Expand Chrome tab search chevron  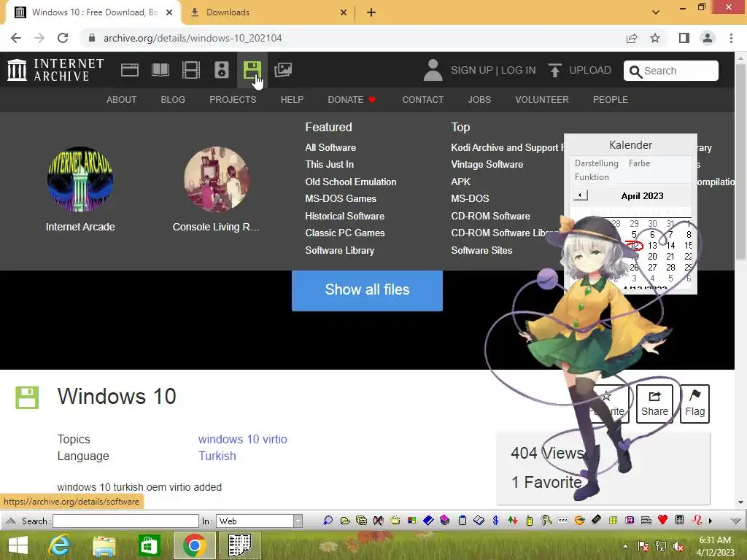tap(656, 12)
